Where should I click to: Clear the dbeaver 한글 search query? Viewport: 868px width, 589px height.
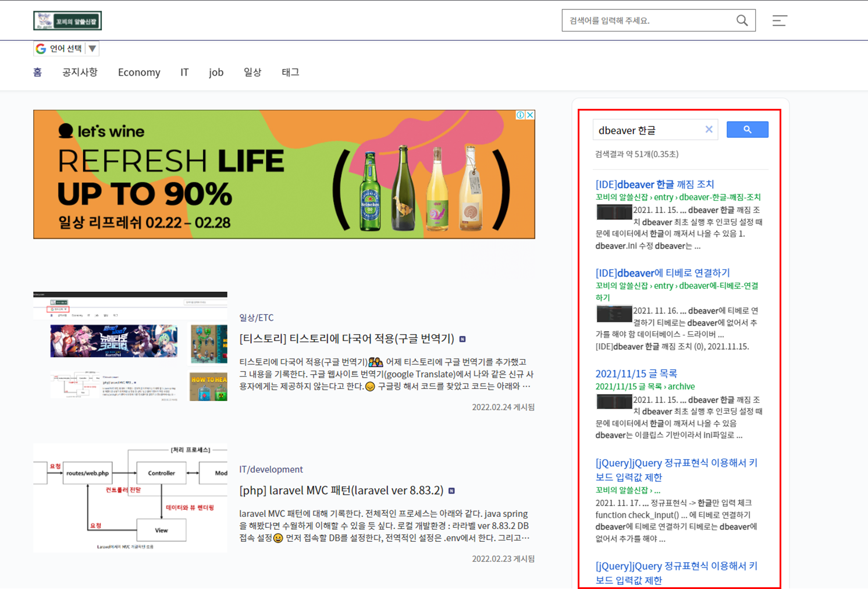(x=709, y=129)
